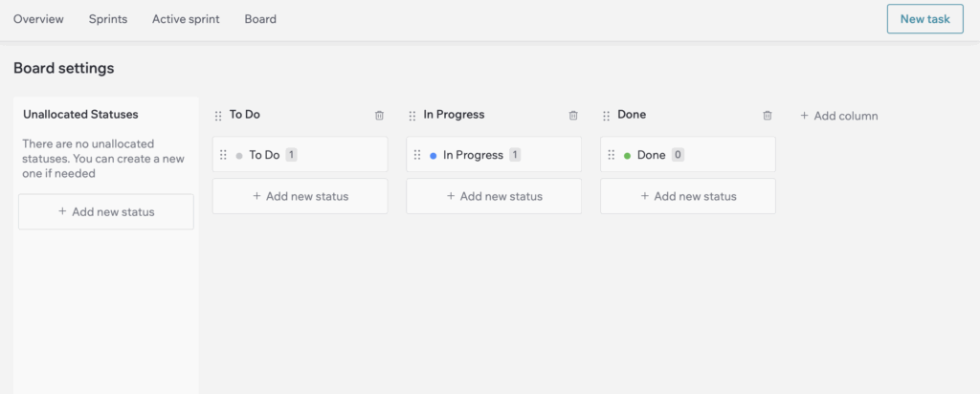Grab the To Do column drag handle

point(218,116)
